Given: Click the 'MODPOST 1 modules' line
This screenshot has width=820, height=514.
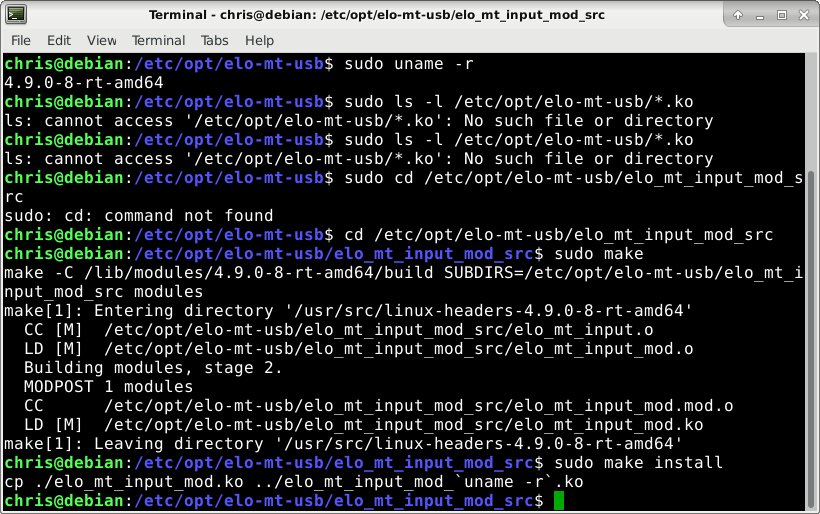Looking at the screenshot, I should (x=108, y=386).
